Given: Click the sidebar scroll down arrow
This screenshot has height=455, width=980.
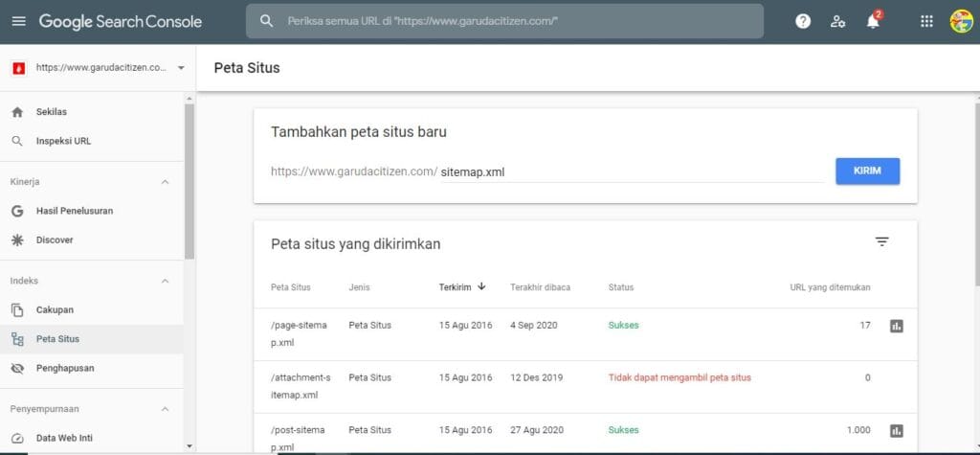Looking at the screenshot, I should tap(189, 446).
